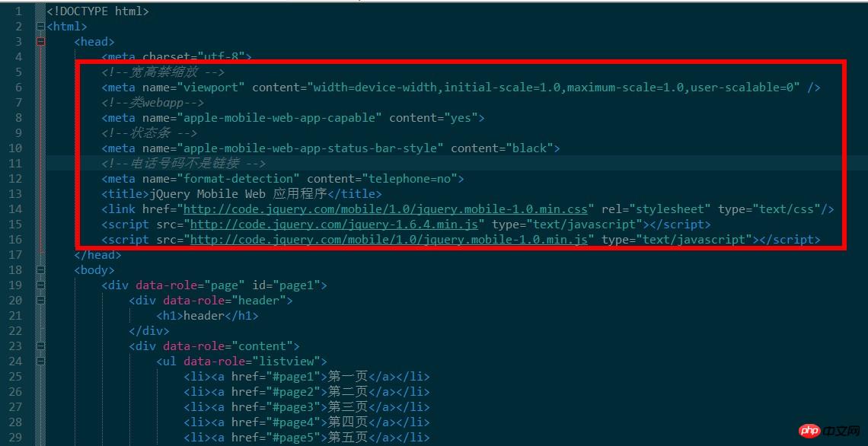868x446 pixels.
Task: Collapse the listview ul fold on line 24
Action: (40, 362)
